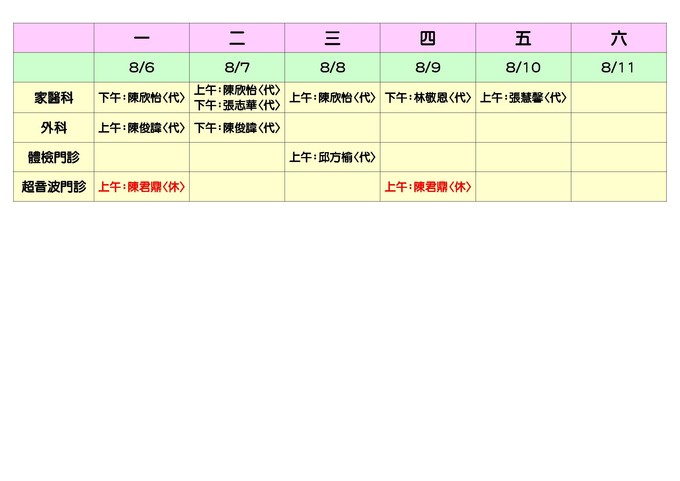Click the 三 weekday column header
Viewport: 680px width, 481px height.
tap(332, 38)
